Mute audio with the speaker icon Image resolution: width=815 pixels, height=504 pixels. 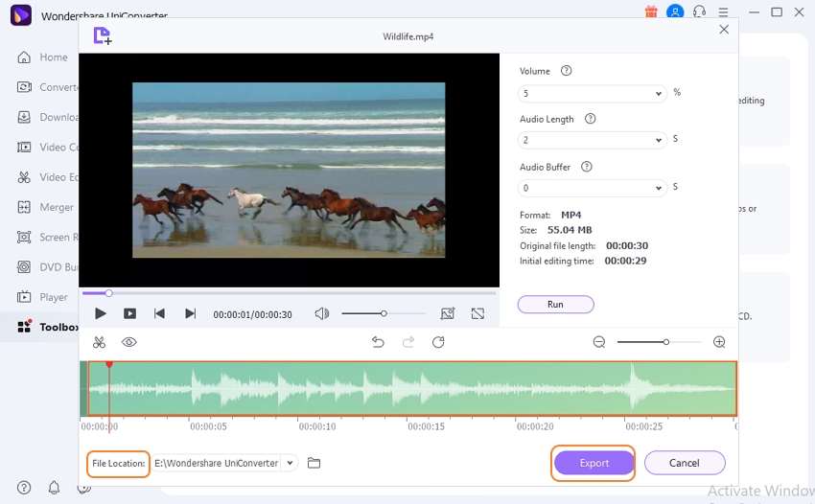(x=322, y=313)
